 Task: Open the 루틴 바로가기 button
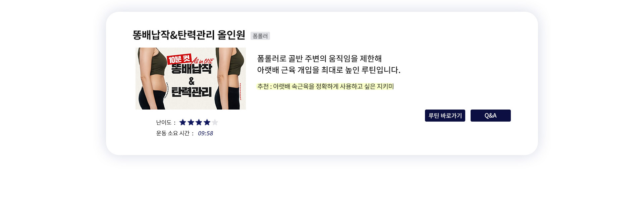[445, 116]
